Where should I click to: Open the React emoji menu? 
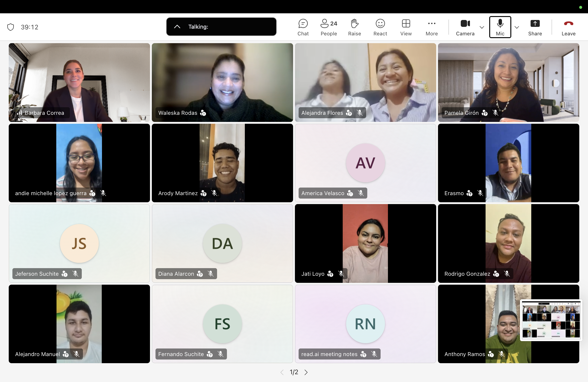tap(380, 27)
